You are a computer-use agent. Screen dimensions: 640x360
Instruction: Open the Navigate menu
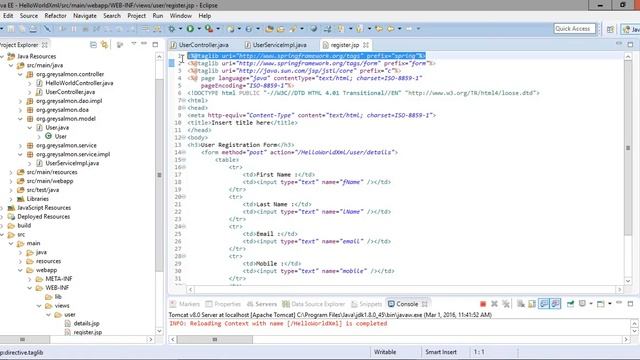point(85,16)
